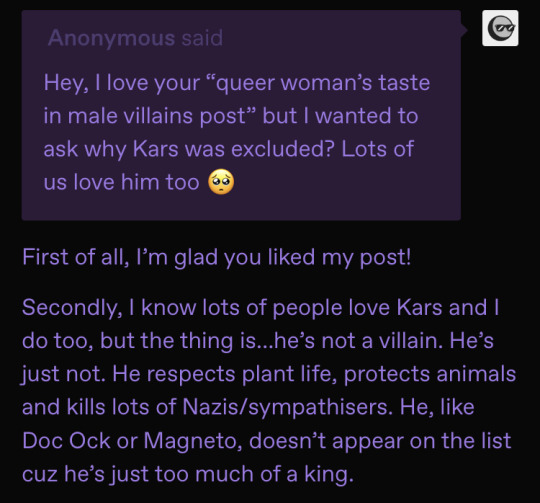Click the pleading face emoji
540x503 pixels.
tap(221, 182)
